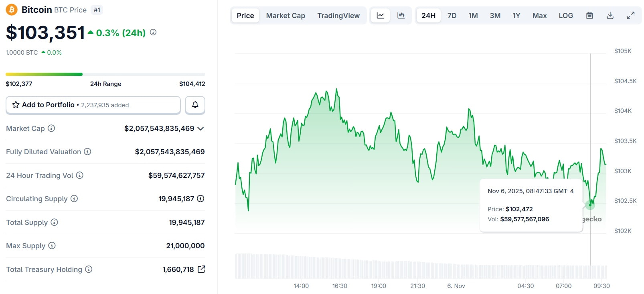Open the TradingView tab
The width and height of the screenshot is (644, 294).
coord(338,16)
